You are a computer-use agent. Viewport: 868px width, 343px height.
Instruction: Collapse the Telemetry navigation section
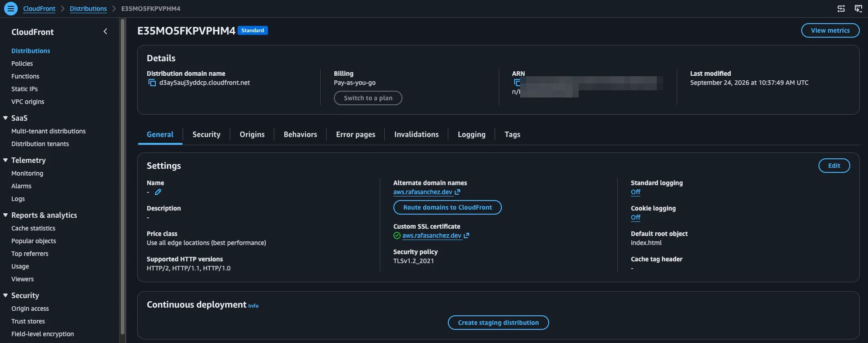5,160
